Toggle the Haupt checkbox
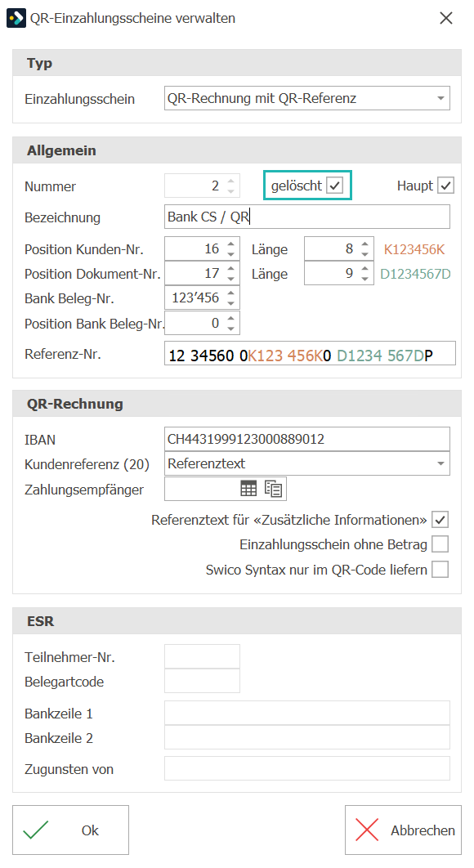Image resolution: width=474 pixels, height=868 pixels. (x=445, y=186)
